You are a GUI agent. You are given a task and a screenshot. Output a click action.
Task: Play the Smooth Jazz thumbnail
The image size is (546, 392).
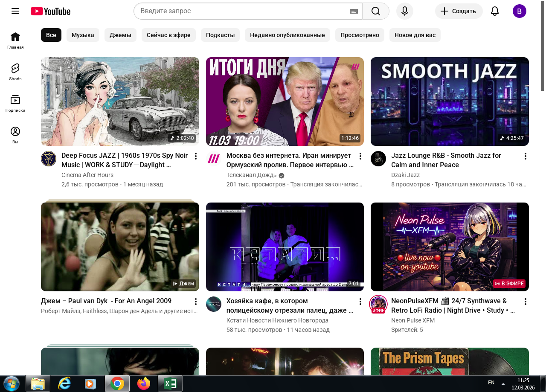click(450, 102)
